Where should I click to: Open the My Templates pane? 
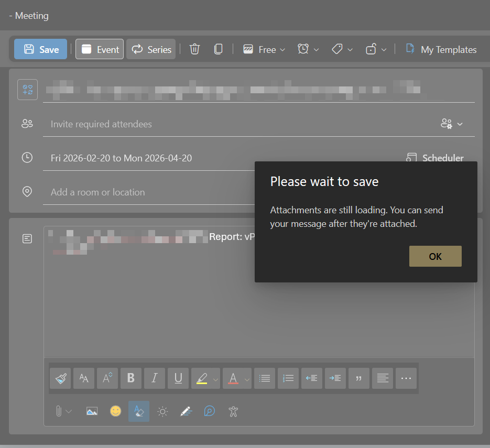(x=441, y=49)
